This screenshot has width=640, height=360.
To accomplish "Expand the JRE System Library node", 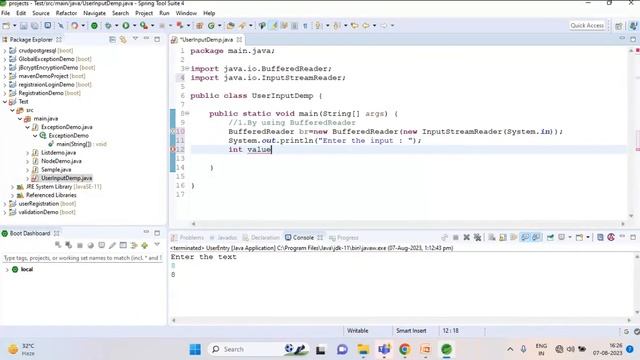I will point(12,187).
